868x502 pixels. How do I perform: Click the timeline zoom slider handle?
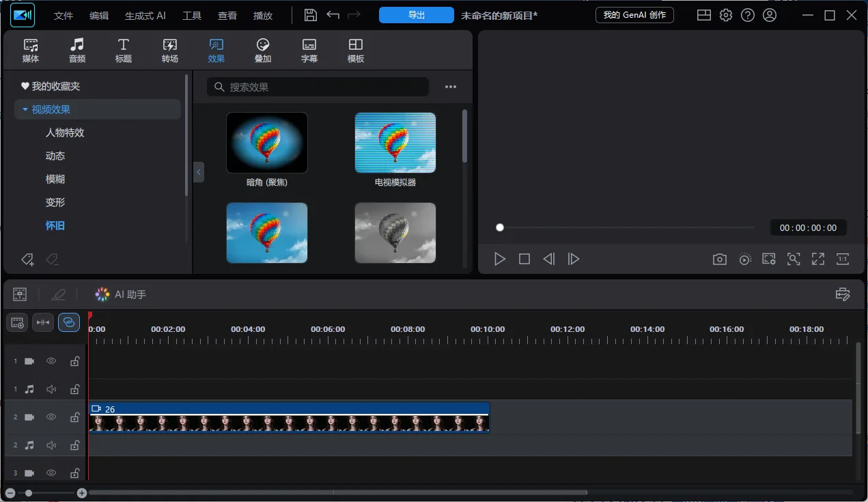29,492
